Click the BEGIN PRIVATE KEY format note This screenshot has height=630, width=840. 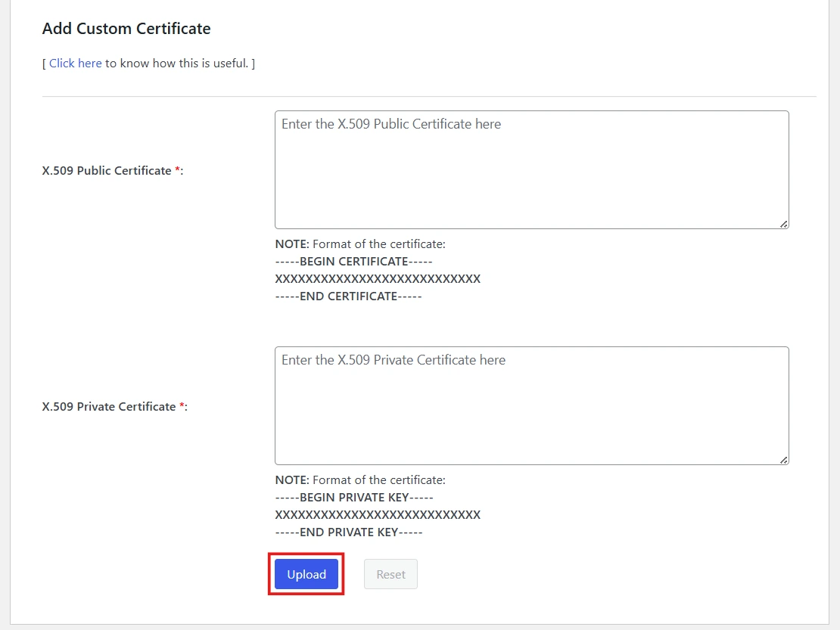coord(354,497)
